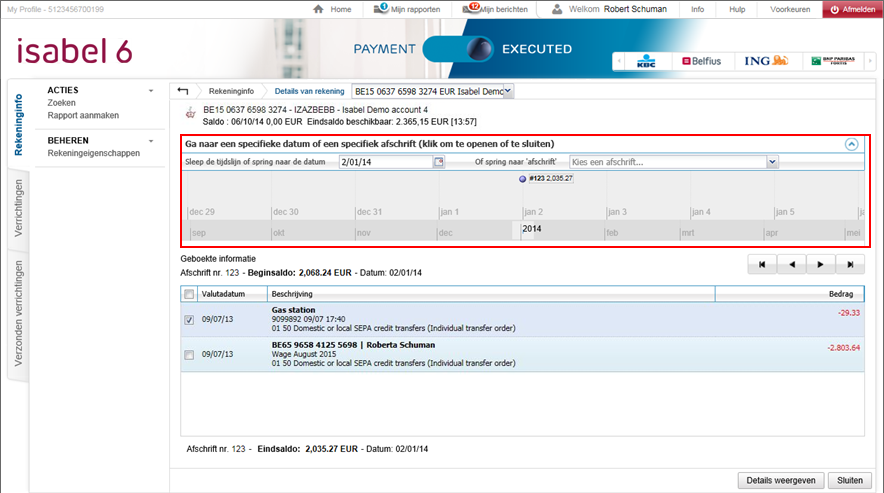Open the account selection dropdown BE15 0637
The image size is (884, 493).
pos(508,91)
